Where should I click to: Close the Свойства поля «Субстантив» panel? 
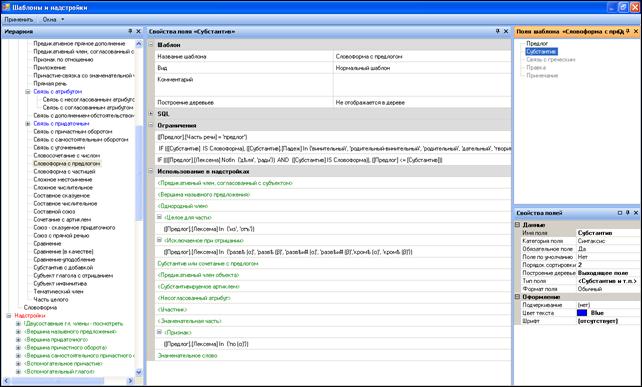[x=506, y=31]
